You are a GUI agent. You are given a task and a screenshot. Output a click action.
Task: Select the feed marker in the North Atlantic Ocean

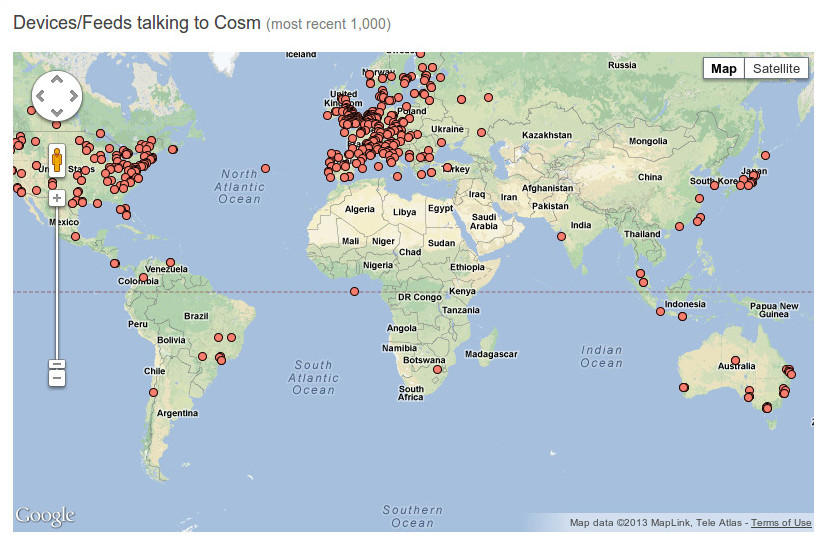[265, 168]
